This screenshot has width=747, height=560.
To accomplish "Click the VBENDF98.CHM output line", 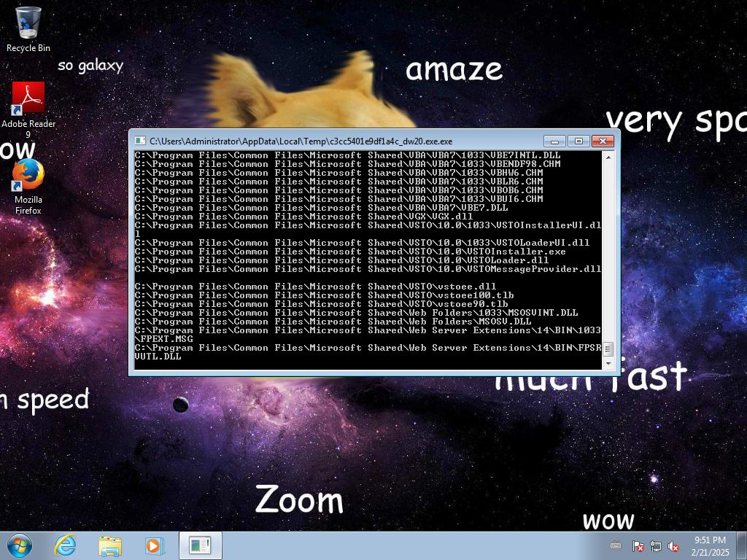I will point(347,164).
